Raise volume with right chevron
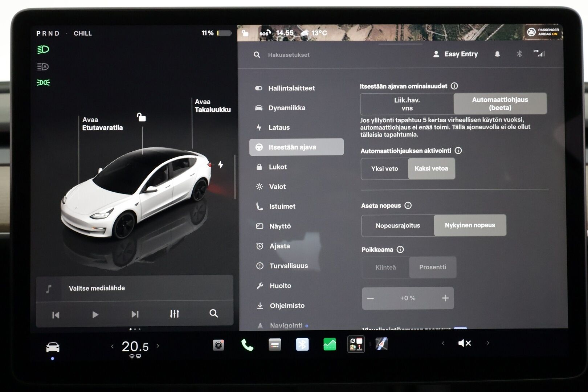 (488, 343)
